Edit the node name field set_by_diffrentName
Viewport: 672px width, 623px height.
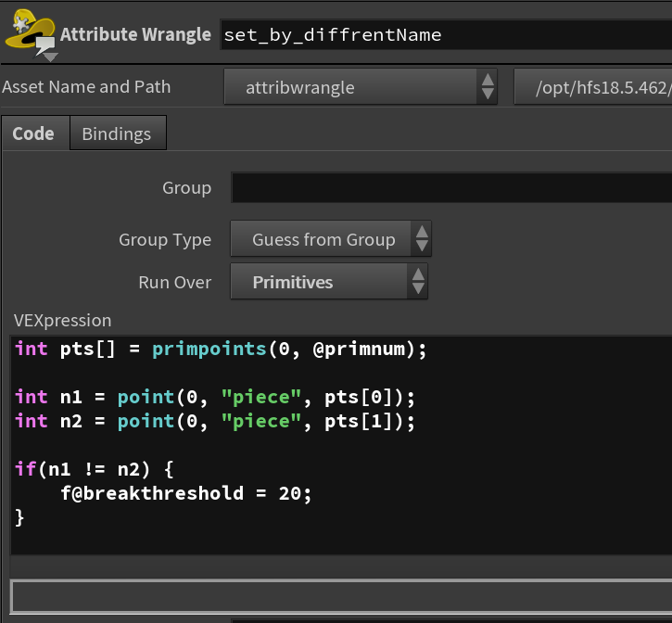pyautogui.click(x=446, y=34)
